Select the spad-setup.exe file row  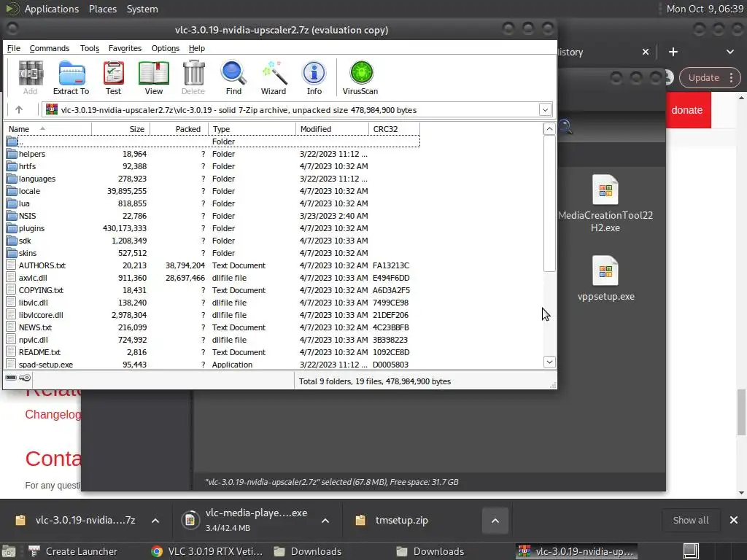click(x=212, y=365)
